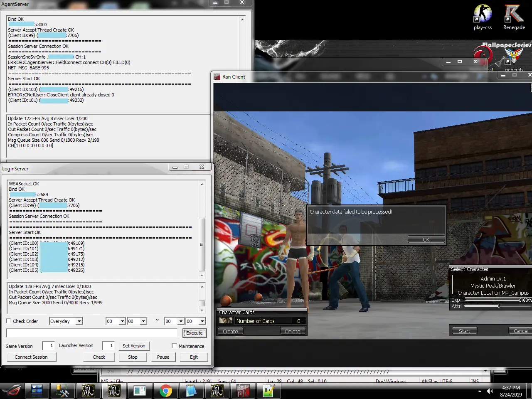Click Create under Character Cards
This screenshot has height=399, width=532.
click(x=230, y=331)
